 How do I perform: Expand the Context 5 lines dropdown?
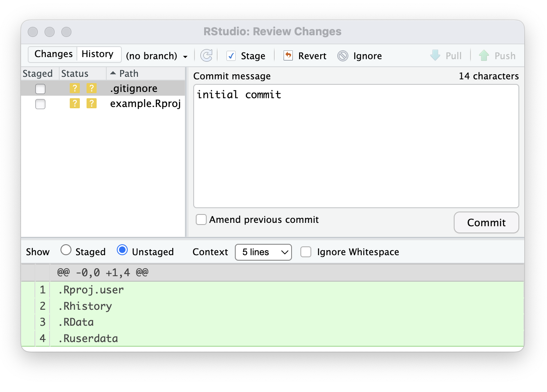[263, 252]
